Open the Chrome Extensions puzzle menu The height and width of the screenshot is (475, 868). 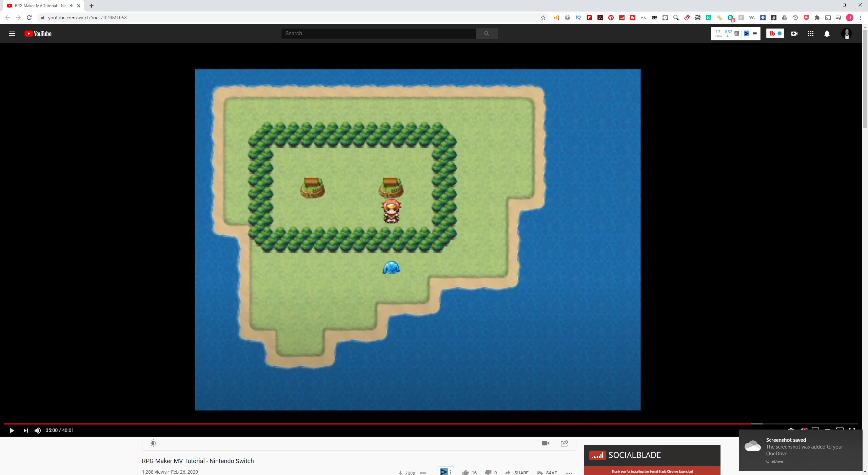pos(817,18)
